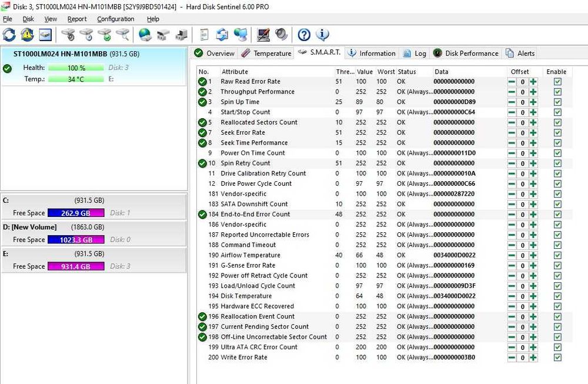
Task: Click green check icon beside End-to-End Error Count
Action: pyautogui.click(x=202, y=215)
